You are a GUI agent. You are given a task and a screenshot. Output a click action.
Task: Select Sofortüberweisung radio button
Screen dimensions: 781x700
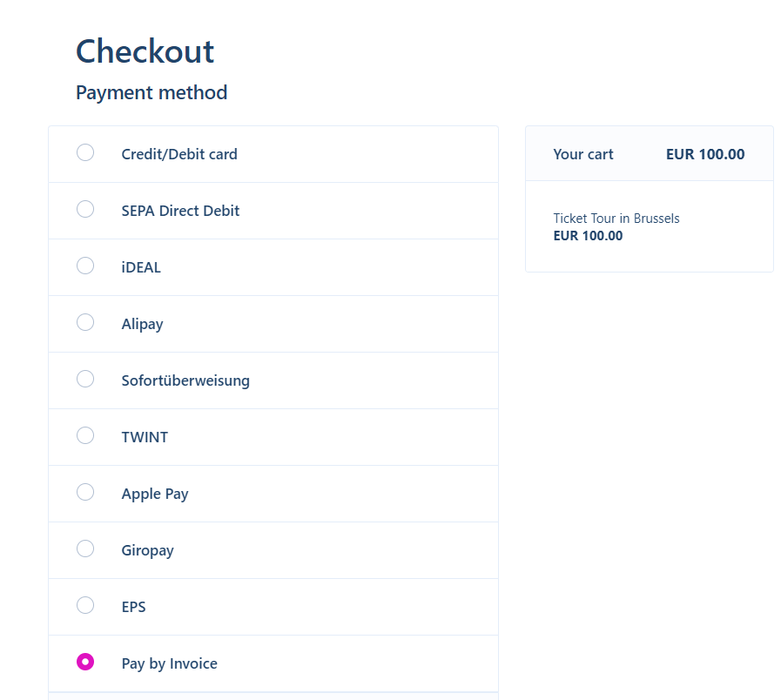click(x=85, y=380)
